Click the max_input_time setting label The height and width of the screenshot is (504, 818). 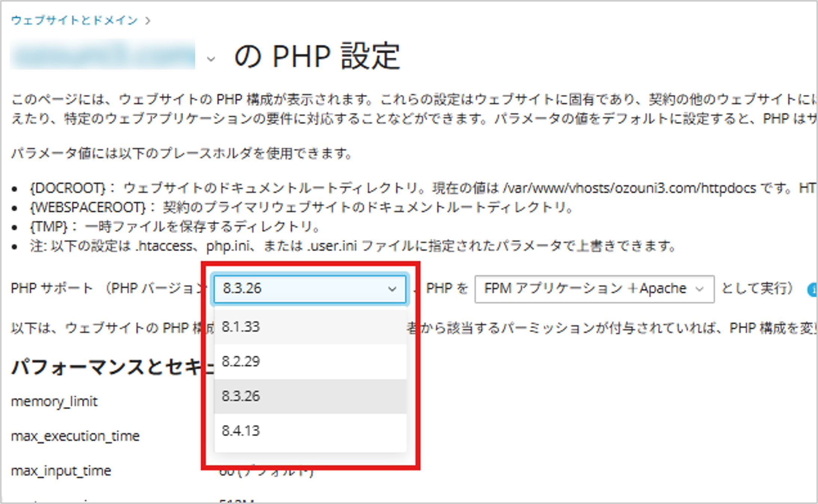coord(61,471)
